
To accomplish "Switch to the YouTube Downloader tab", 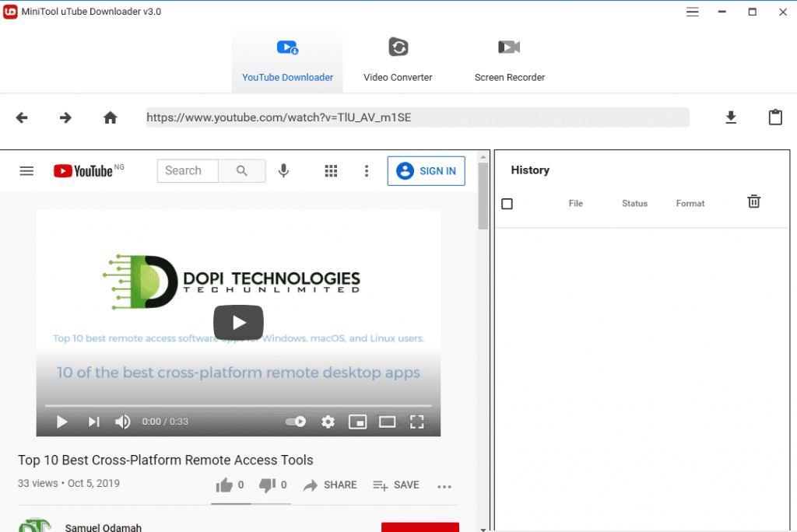I will click(x=287, y=58).
